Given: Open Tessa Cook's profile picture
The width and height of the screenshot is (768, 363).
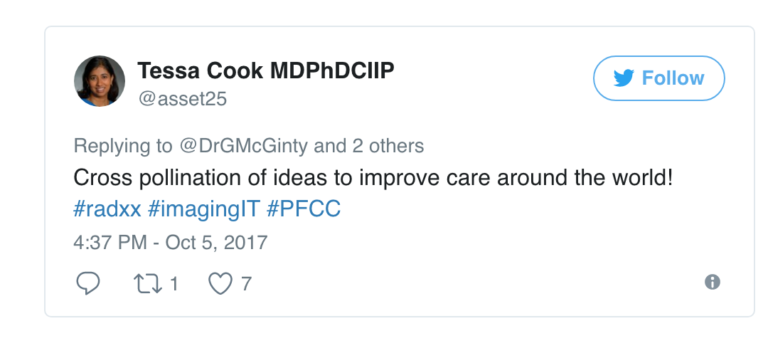Looking at the screenshot, I should [99, 81].
